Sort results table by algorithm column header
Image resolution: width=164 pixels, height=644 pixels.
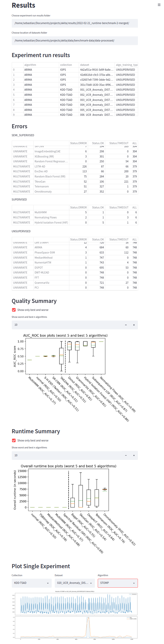point(41,65)
